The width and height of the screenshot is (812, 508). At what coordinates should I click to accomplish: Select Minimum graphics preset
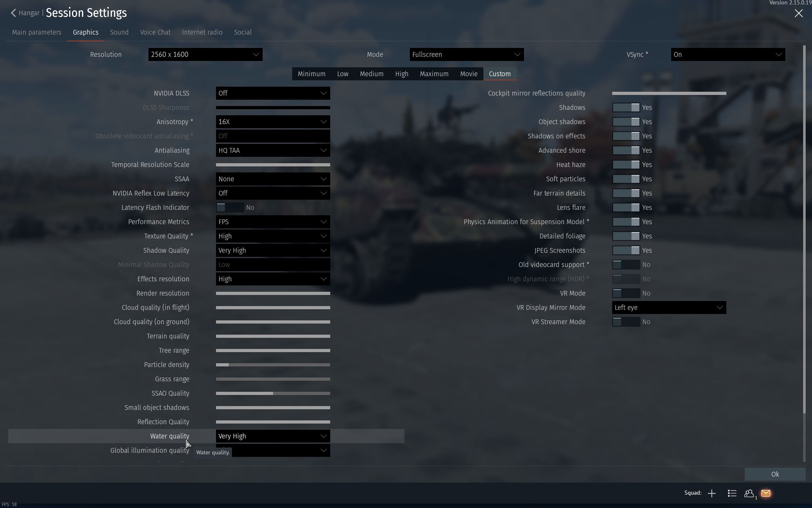[311, 74]
